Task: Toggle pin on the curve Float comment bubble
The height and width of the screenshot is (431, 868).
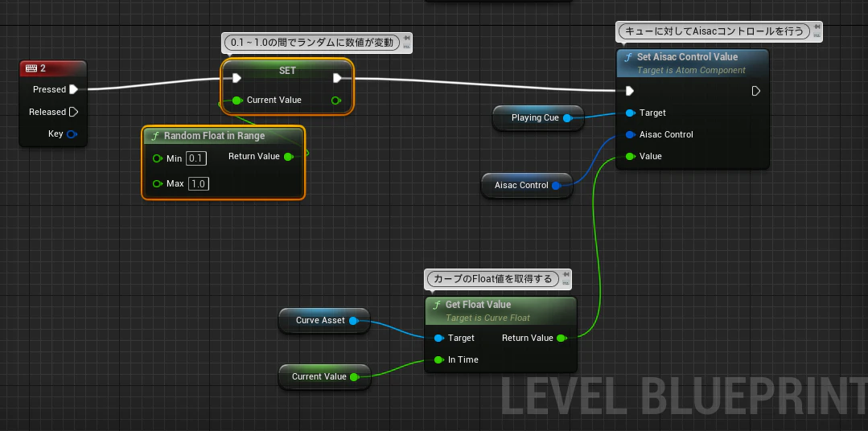Action: click(x=566, y=275)
